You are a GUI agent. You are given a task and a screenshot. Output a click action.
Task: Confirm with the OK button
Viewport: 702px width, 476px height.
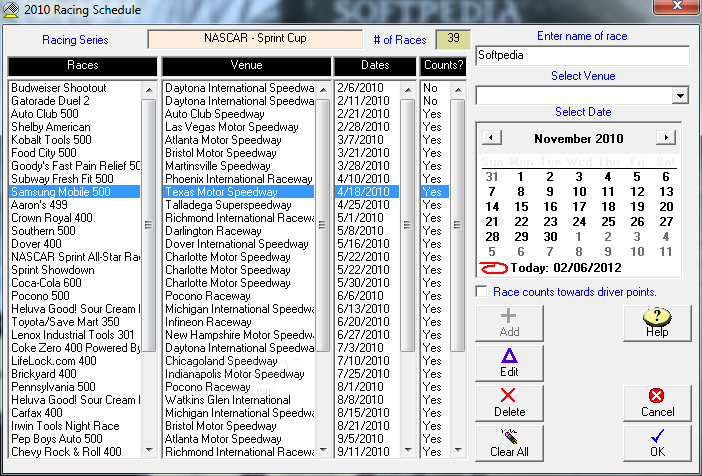point(657,443)
